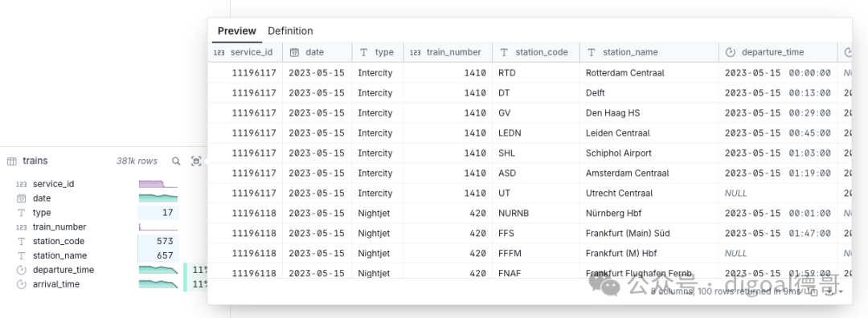Click the DT station code cell
Viewport: 868px width, 318px height.
click(536, 93)
